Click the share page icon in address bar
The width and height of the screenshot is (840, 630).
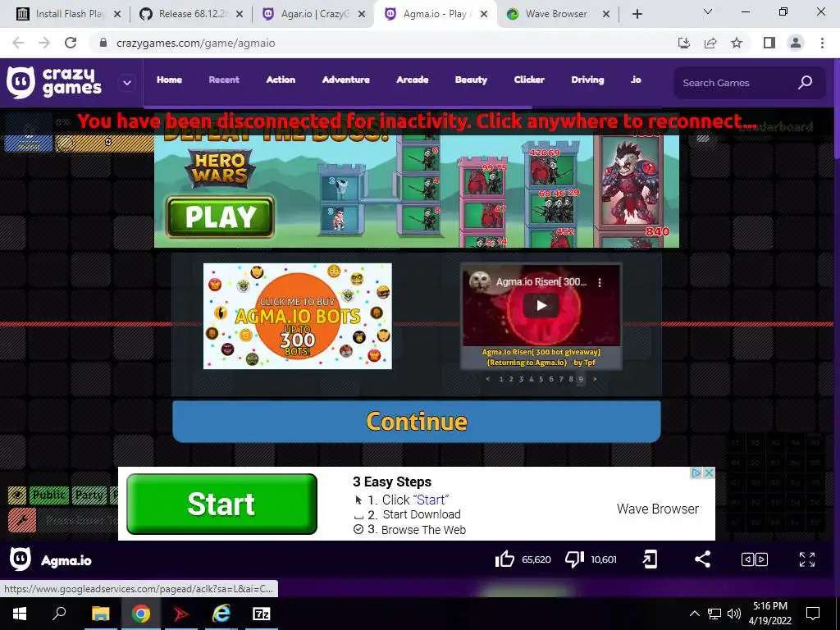click(x=710, y=43)
